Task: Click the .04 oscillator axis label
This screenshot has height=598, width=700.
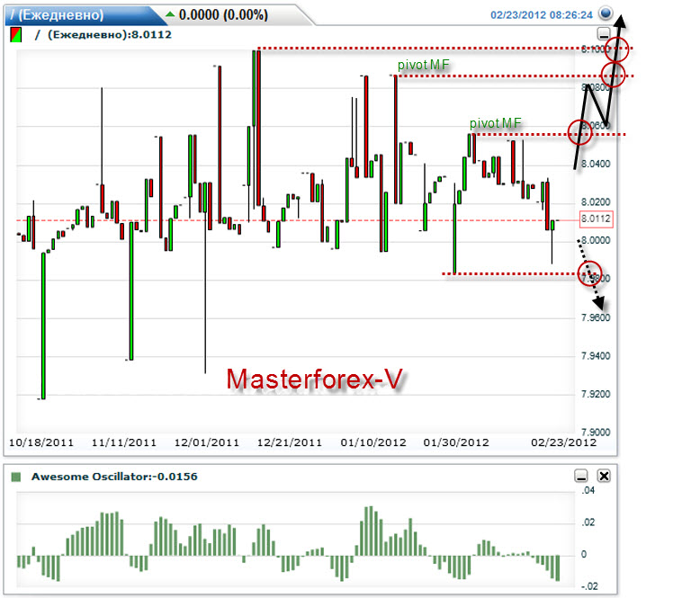Action: click(588, 490)
